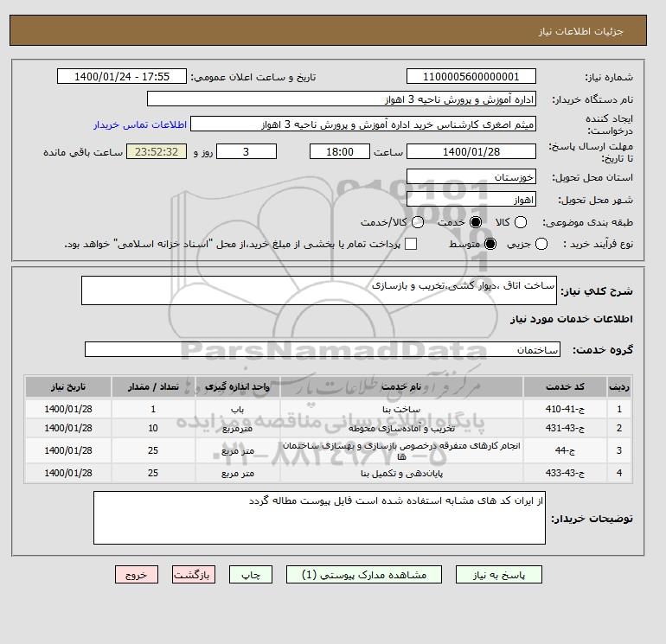Screen dimensions: 666x644
Task: Click the ساخت بنا service name cell
Action: click(x=401, y=409)
